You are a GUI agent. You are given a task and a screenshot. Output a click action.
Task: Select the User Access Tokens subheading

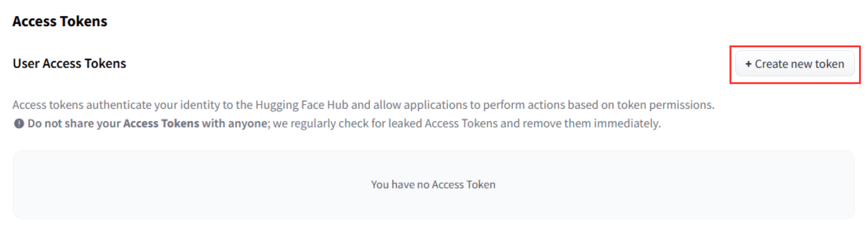69,63
